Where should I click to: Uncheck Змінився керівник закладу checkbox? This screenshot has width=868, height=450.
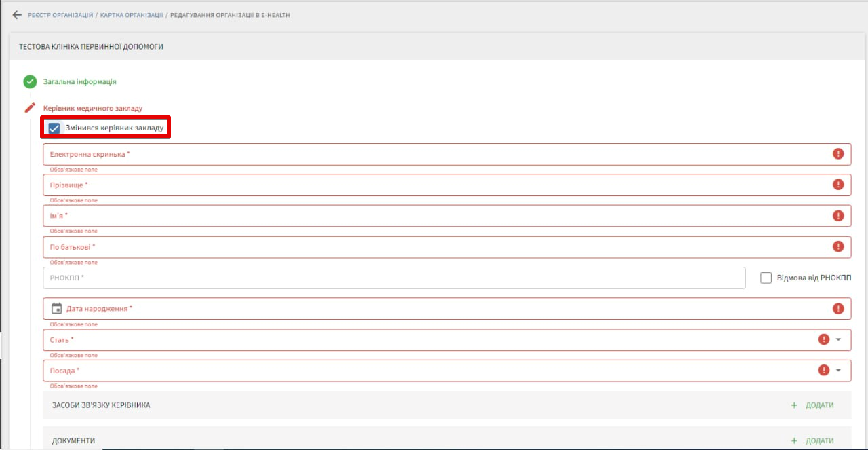point(54,128)
